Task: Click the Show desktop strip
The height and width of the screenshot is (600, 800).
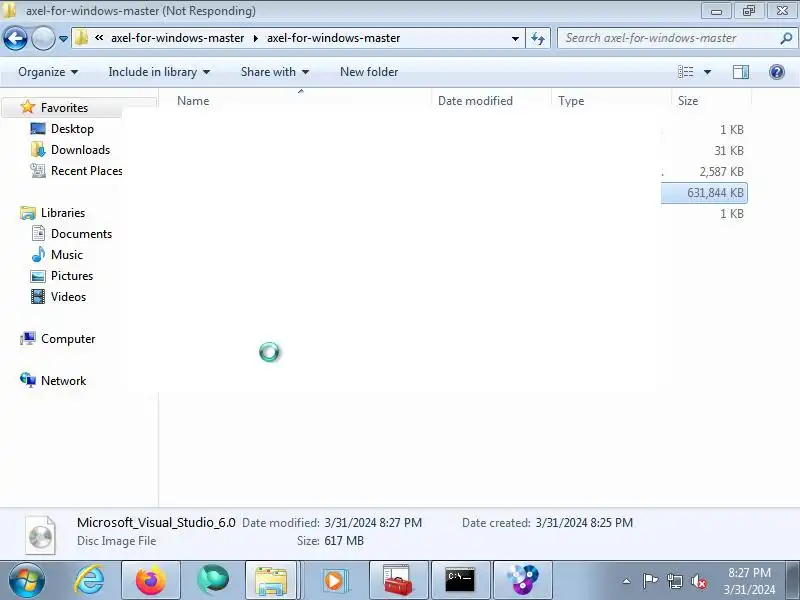Action: [x=793, y=581]
